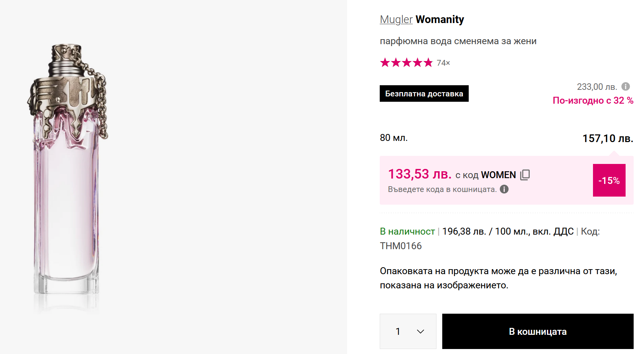Click the copy icon next to WOMEN code
This screenshot has width=644, height=354.
point(525,175)
